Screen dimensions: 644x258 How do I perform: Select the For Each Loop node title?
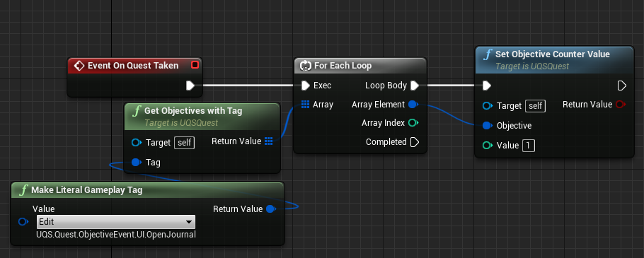(x=343, y=66)
